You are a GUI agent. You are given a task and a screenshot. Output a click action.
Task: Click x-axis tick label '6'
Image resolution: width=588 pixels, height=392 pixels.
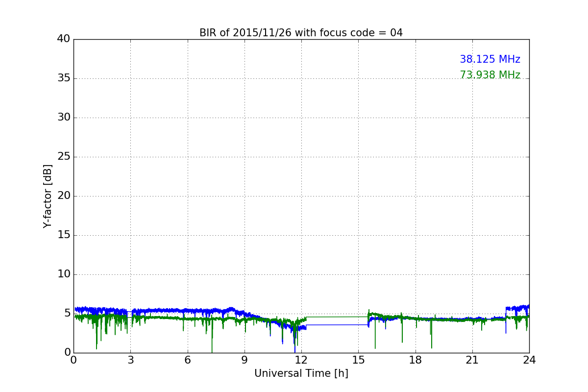click(188, 360)
